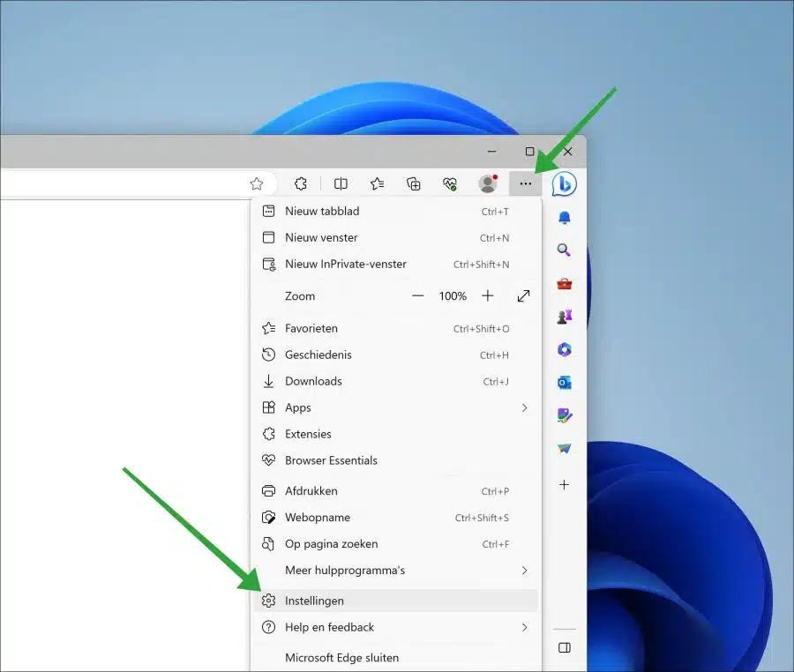Click the profile avatar icon
The image size is (794, 672).
[x=488, y=183]
